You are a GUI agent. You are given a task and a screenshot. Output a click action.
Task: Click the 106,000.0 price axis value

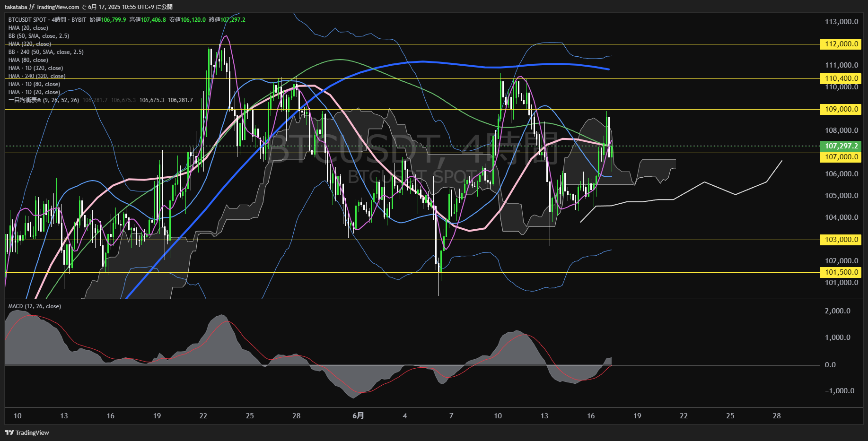click(x=842, y=174)
